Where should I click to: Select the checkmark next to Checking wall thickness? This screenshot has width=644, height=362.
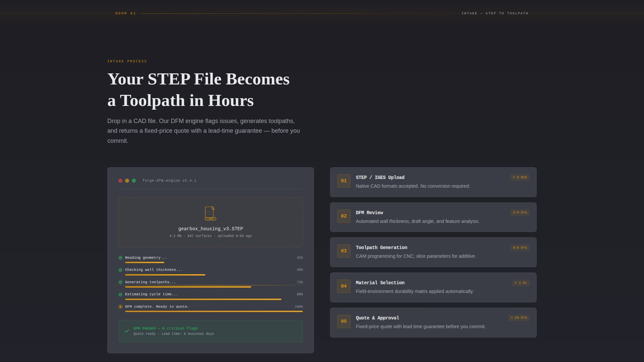point(120,269)
